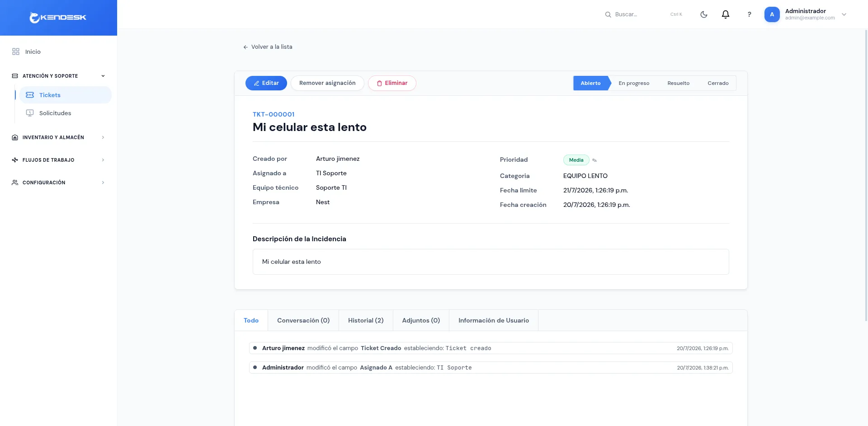The height and width of the screenshot is (426, 868).
Task: Click the search magnifier icon
Action: (x=608, y=14)
